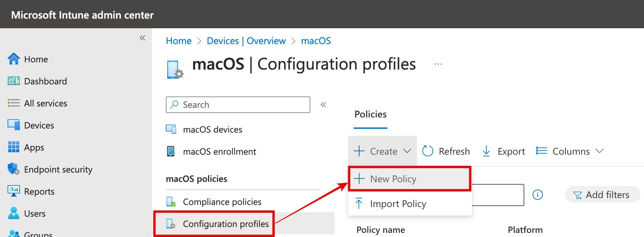The width and height of the screenshot is (644, 237).
Task: Select New Policy from Create menu
Action: 409,178
